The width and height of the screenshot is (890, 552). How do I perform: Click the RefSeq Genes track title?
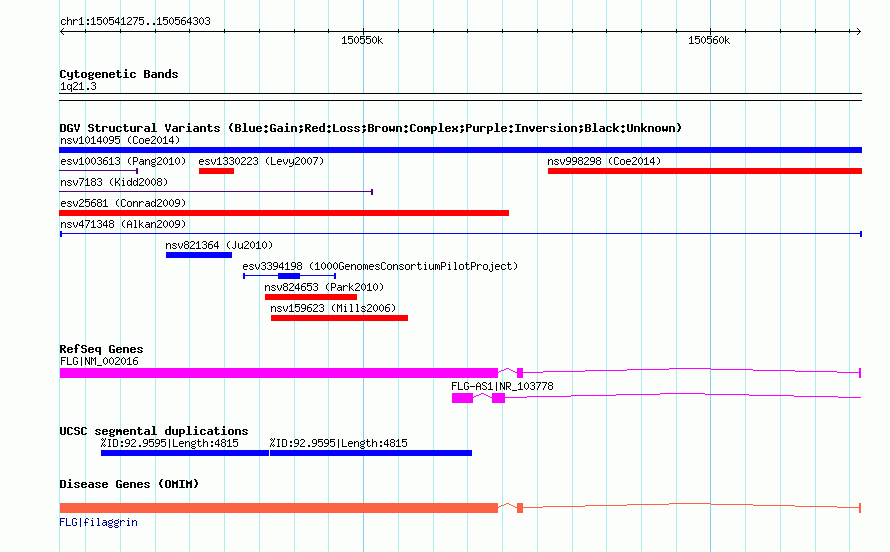(101, 349)
